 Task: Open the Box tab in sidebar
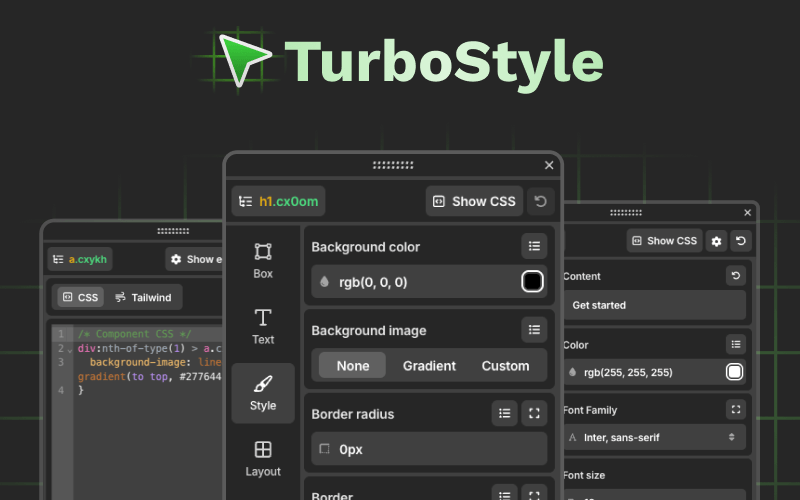click(263, 261)
